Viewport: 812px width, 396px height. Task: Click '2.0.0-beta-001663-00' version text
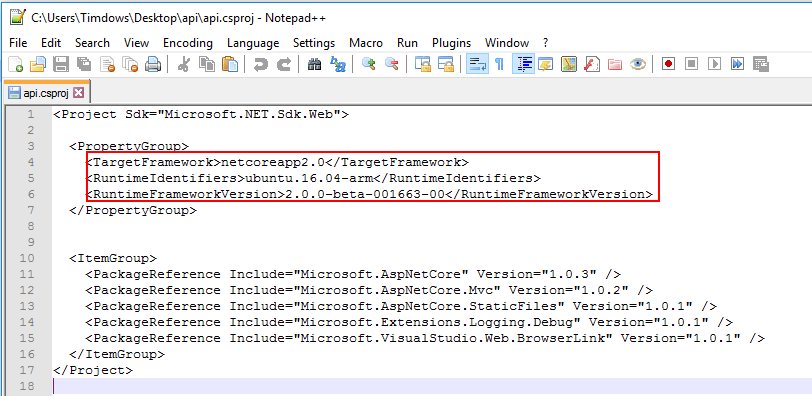coord(364,195)
